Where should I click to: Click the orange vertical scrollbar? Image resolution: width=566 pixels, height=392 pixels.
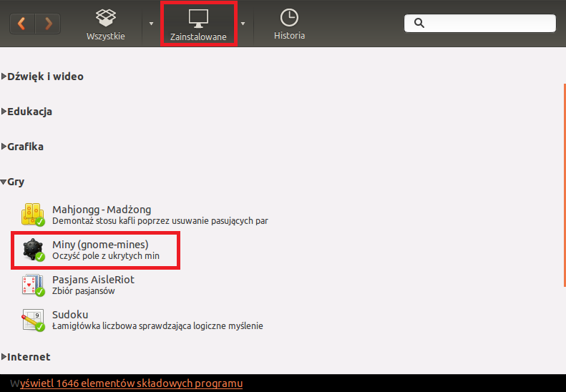(565, 185)
